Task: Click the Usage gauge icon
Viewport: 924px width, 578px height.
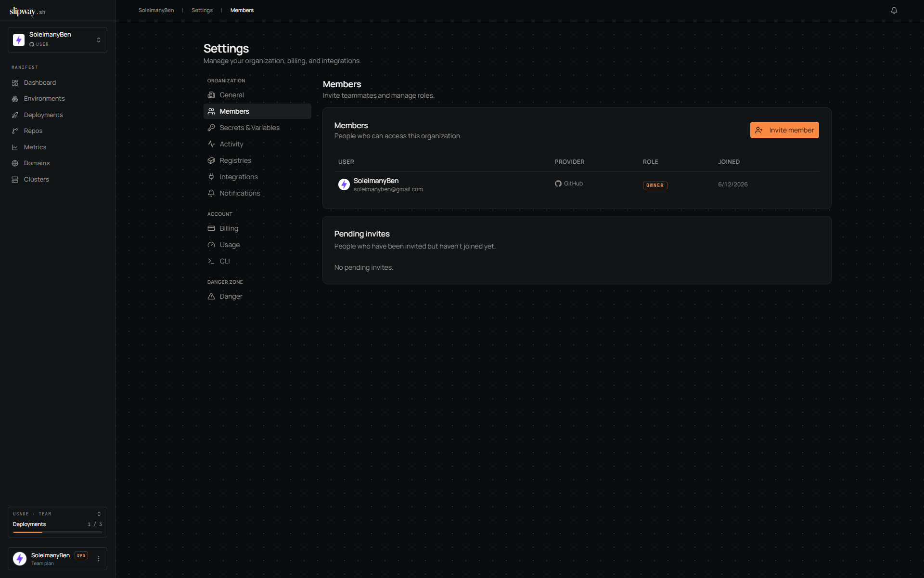Action: [x=211, y=245]
